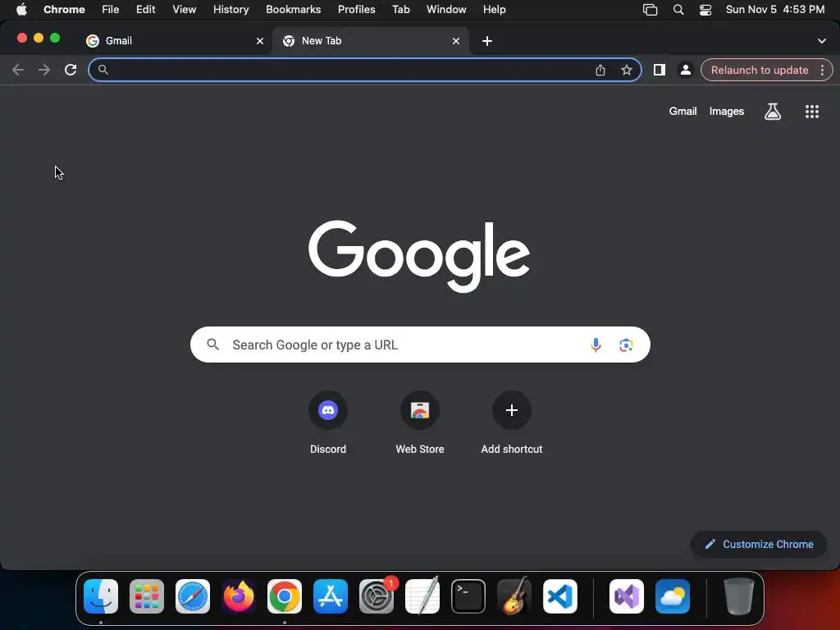Open a new tab with plus button
This screenshot has width=840, height=630.
click(x=487, y=41)
